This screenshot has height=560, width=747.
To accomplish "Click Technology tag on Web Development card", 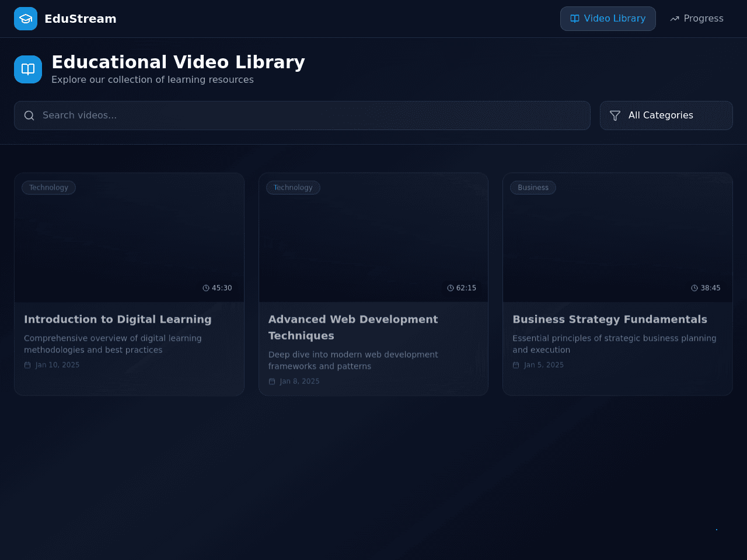I will click(293, 187).
